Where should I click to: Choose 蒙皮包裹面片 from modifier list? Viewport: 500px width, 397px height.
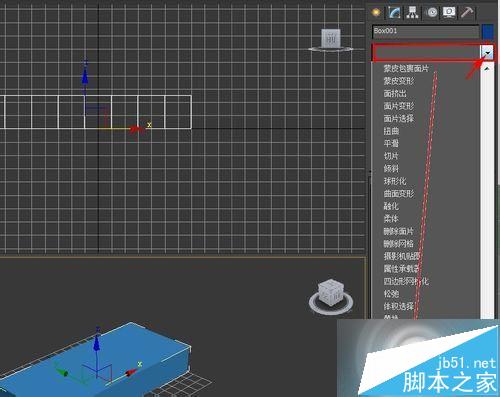(406, 68)
